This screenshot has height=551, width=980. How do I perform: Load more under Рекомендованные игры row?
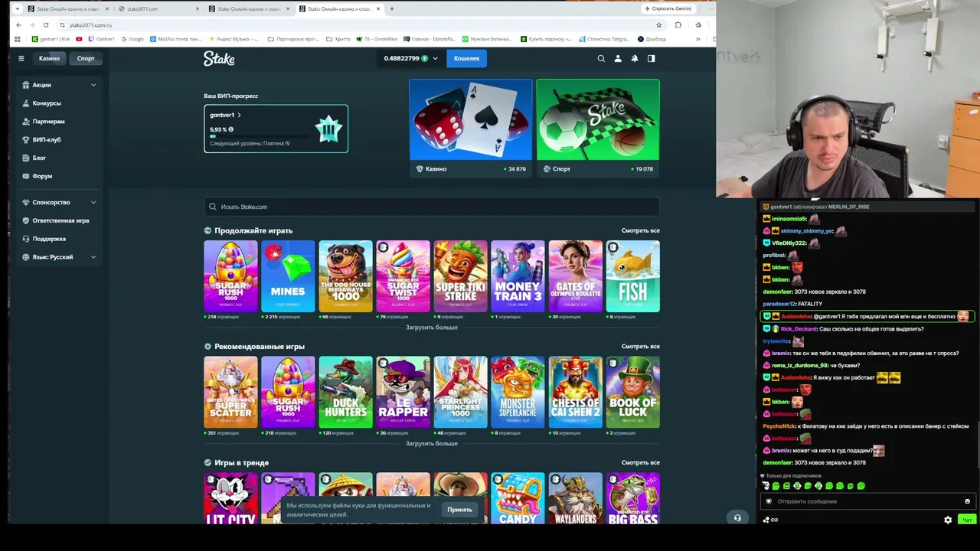[432, 444]
